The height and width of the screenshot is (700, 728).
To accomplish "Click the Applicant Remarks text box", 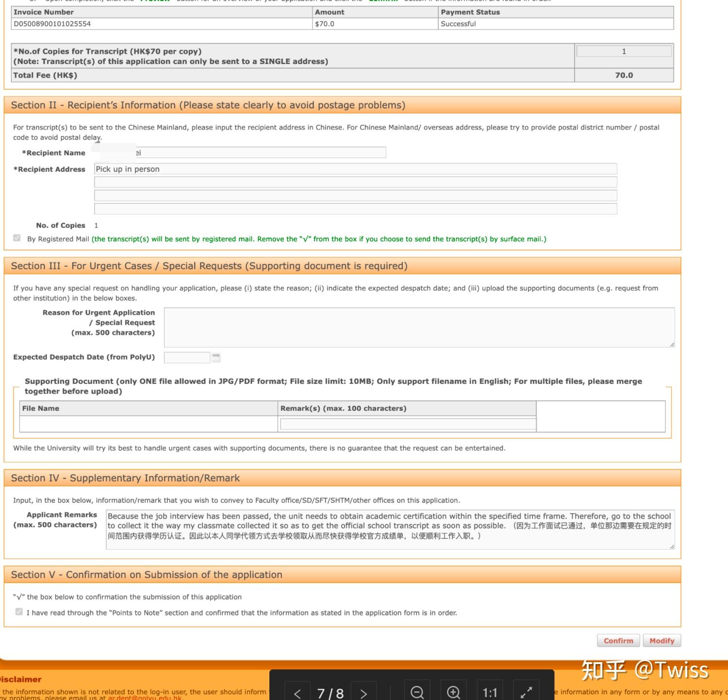I will pos(390,530).
